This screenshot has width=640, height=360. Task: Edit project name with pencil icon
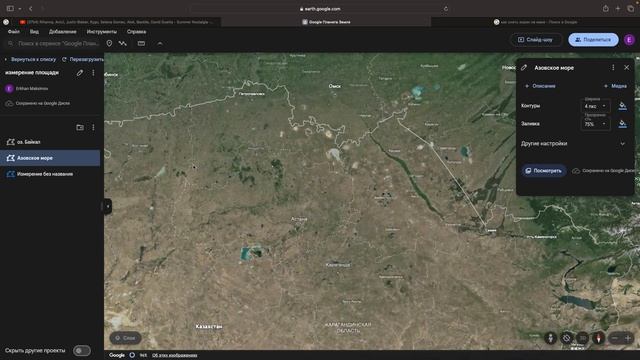click(x=80, y=73)
